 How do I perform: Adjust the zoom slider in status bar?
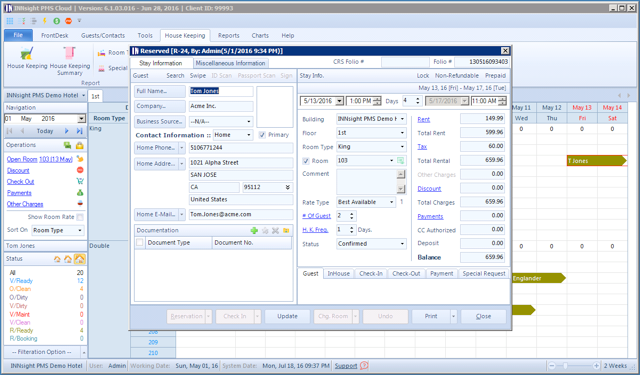pos(565,366)
